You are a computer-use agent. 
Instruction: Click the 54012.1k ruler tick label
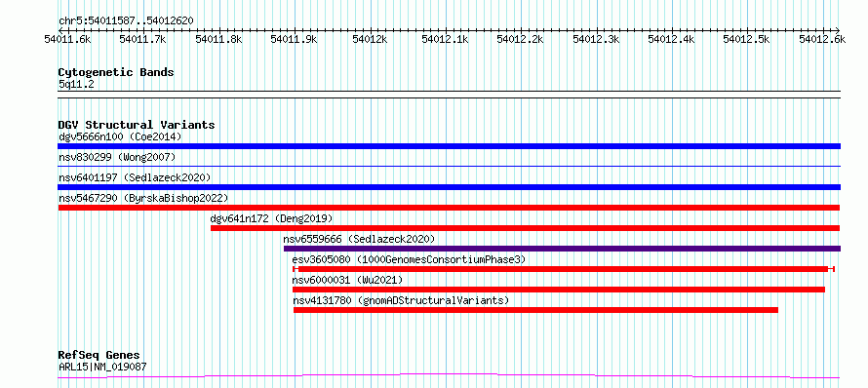tap(445, 39)
